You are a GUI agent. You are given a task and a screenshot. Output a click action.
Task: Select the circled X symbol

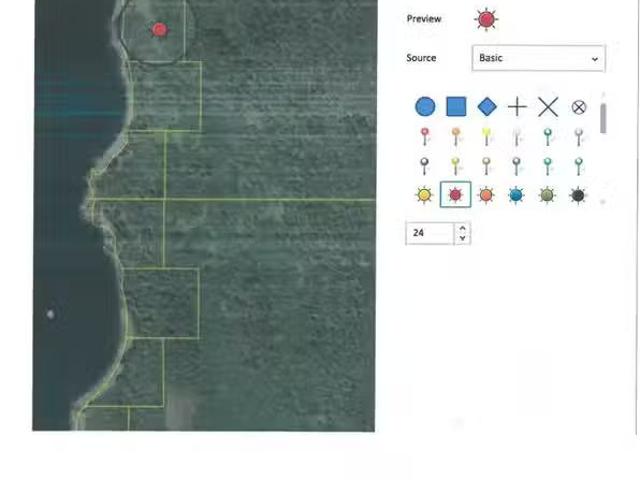point(578,107)
